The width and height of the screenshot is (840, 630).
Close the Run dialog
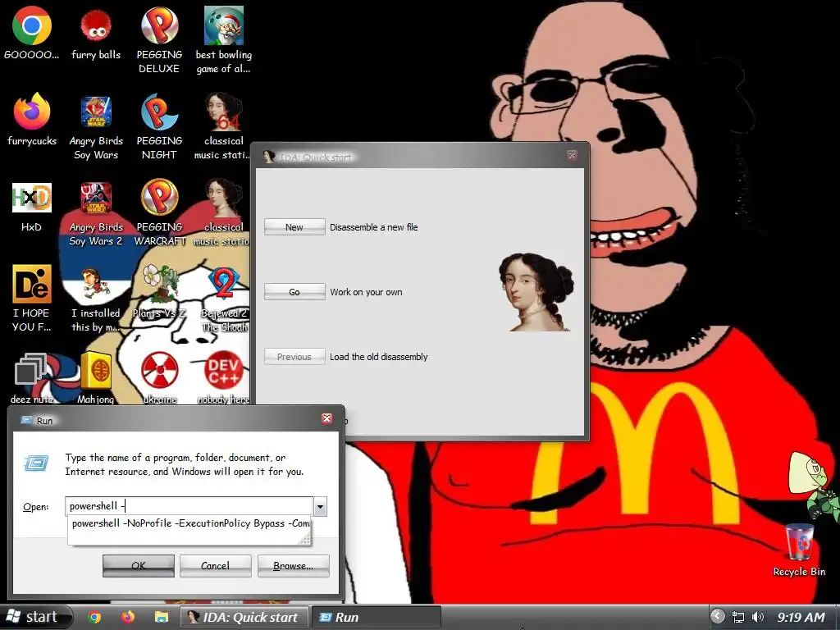326,419
